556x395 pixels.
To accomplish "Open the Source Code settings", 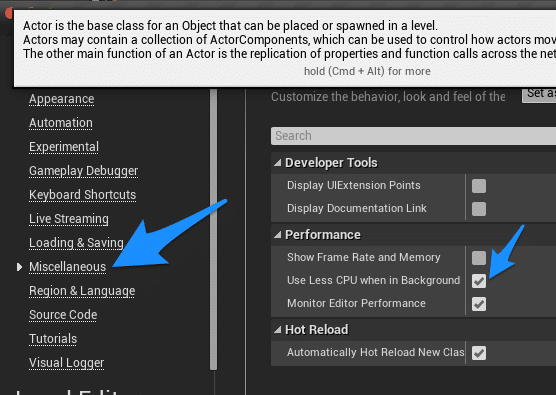I will pyautogui.click(x=63, y=315).
